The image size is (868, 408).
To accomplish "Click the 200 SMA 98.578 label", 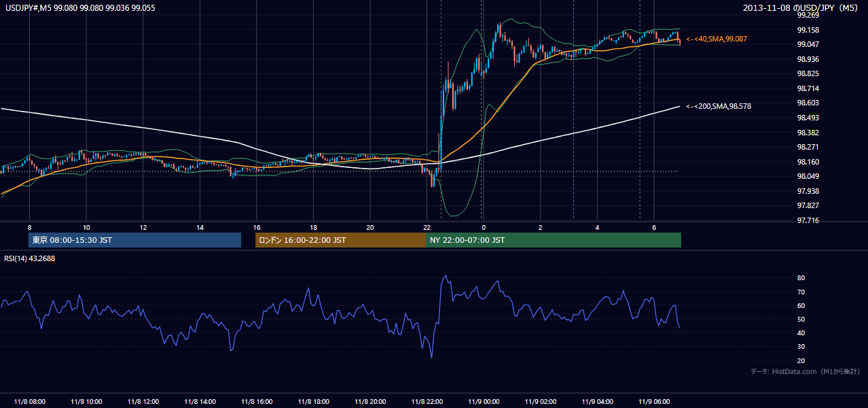I will [x=719, y=106].
